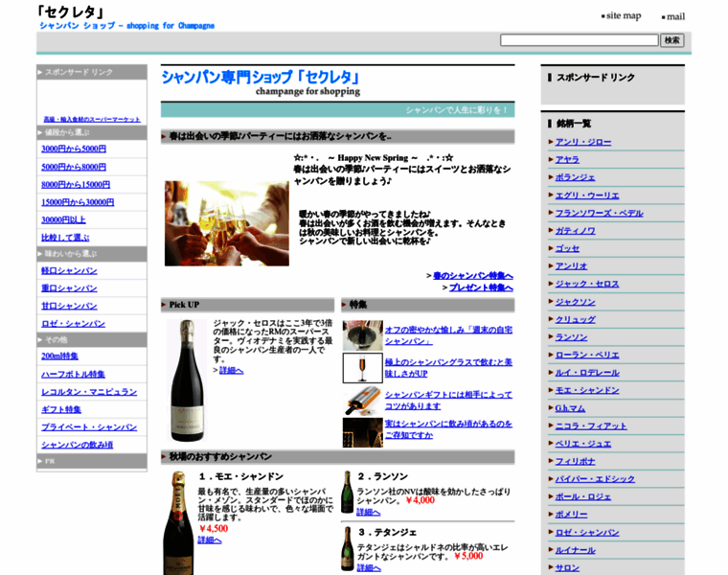Open brand ローラン・ペリエ
Viewport: 728px width, 575px height.
click(x=587, y=355)
